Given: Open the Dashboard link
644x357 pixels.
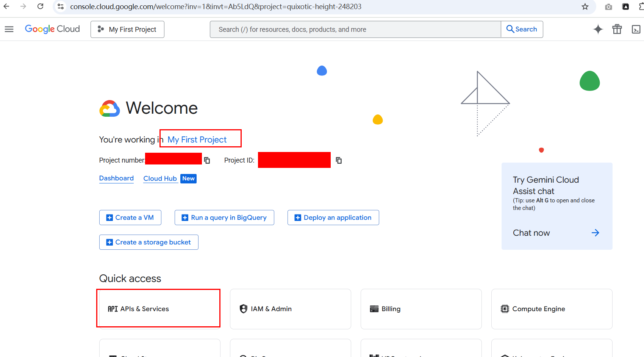Looking at the screenshot, I should click(116, 178).
